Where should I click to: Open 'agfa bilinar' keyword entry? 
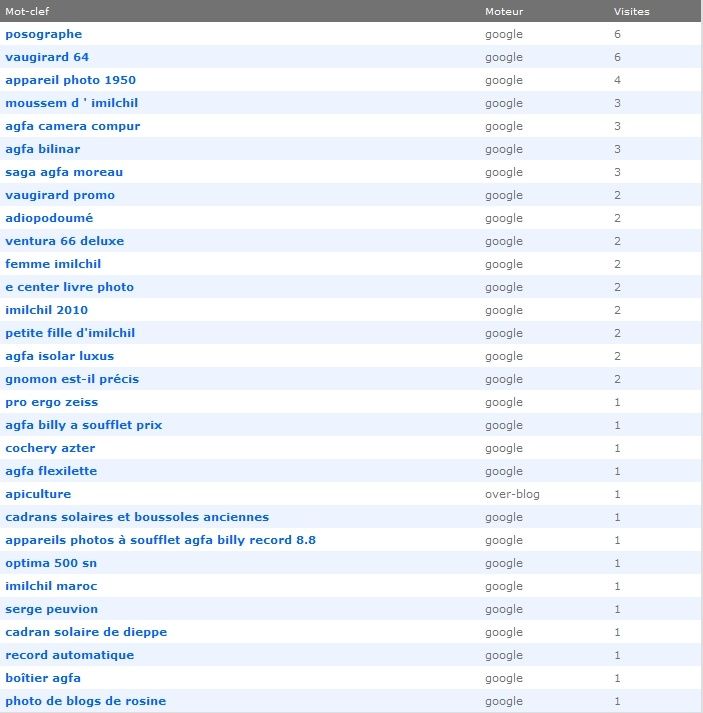click(x=42, y=149)
